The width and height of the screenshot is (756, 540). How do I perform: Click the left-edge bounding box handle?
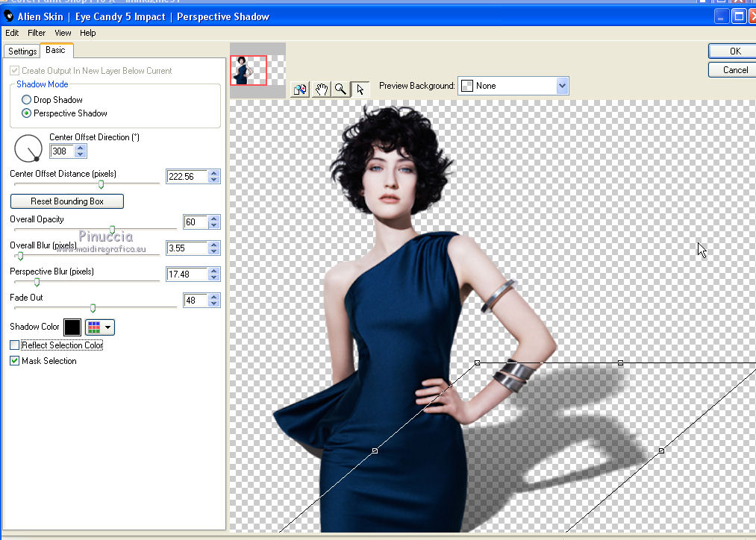[375, 451]
